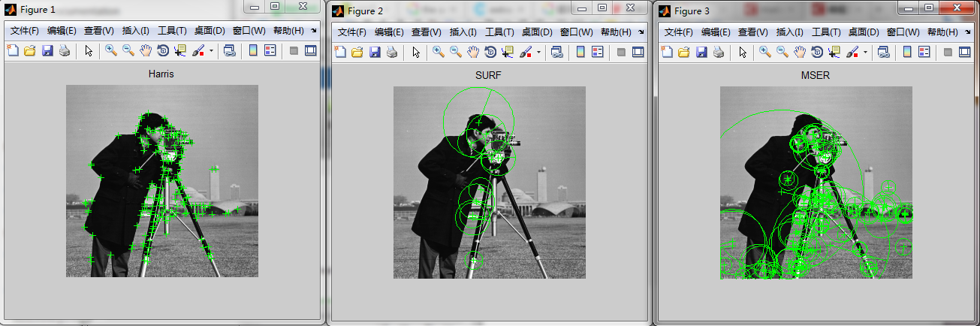
Task: Activate Zoom Out tool in Figure 2
Action: (x=456, y=52)
